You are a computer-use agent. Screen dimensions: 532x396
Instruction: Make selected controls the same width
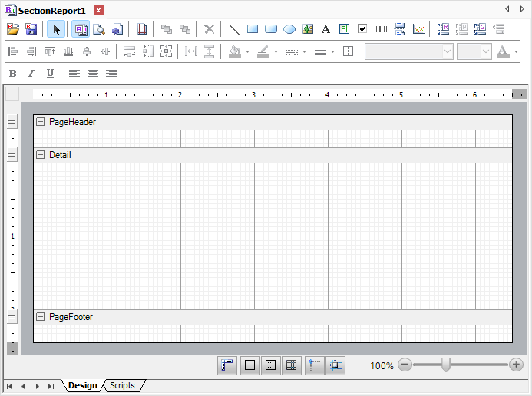(x=129, y=51)
